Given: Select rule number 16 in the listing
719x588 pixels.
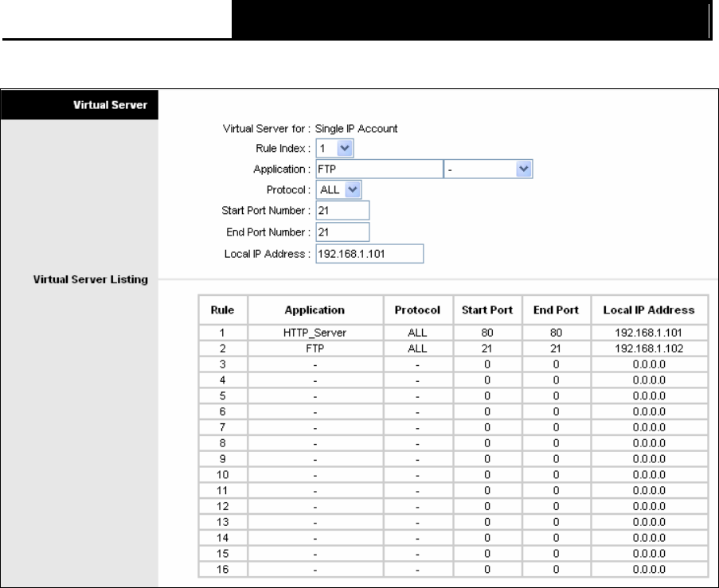Looking at the screenshot, I should [x=222, y=569].
